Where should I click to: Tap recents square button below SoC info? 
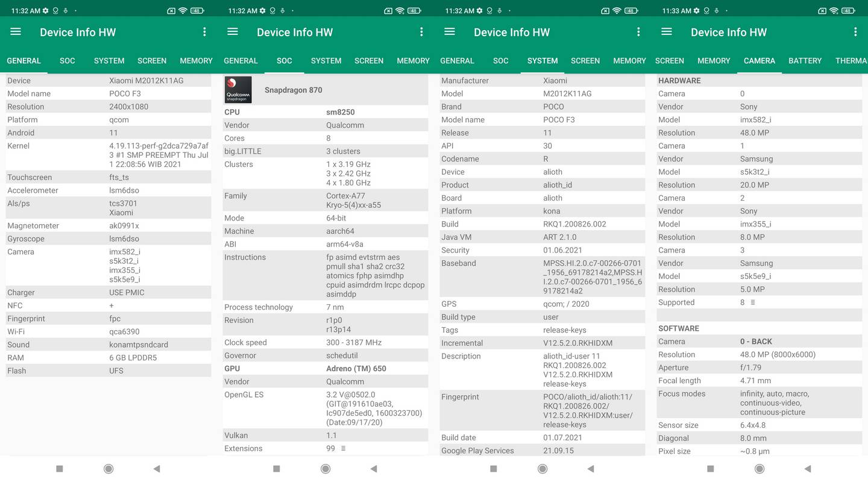pos(277,469)
